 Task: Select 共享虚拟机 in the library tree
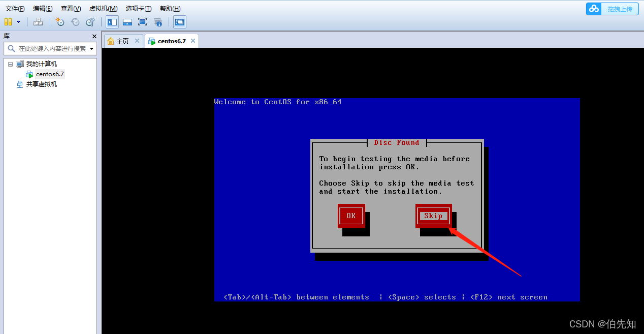pyautogui.click(x=41, y=84)
